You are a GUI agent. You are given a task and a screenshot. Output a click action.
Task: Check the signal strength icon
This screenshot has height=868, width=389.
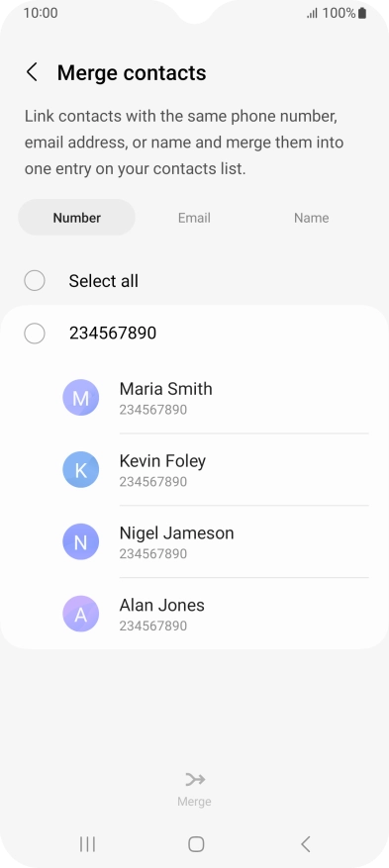[x=313, y=13]
